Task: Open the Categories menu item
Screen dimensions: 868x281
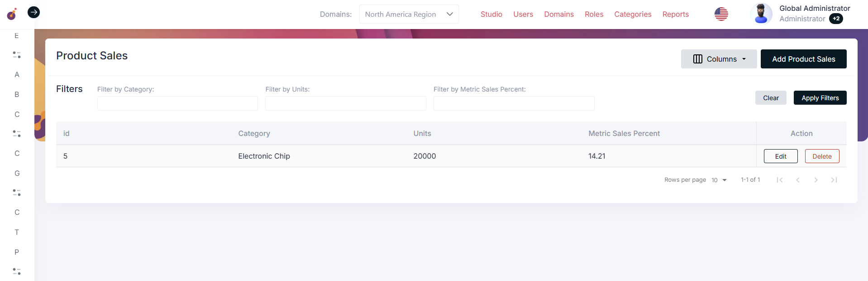Action: (x=633, y=14)
